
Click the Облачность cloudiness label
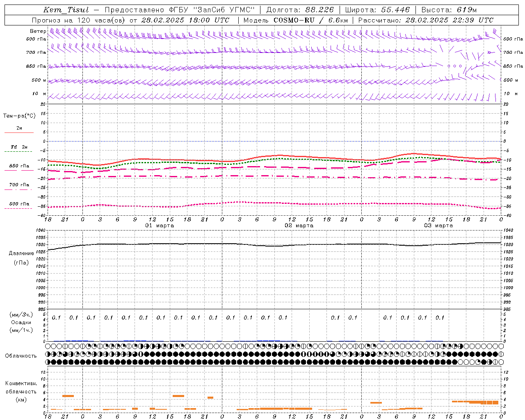click(x=21, y=356)
